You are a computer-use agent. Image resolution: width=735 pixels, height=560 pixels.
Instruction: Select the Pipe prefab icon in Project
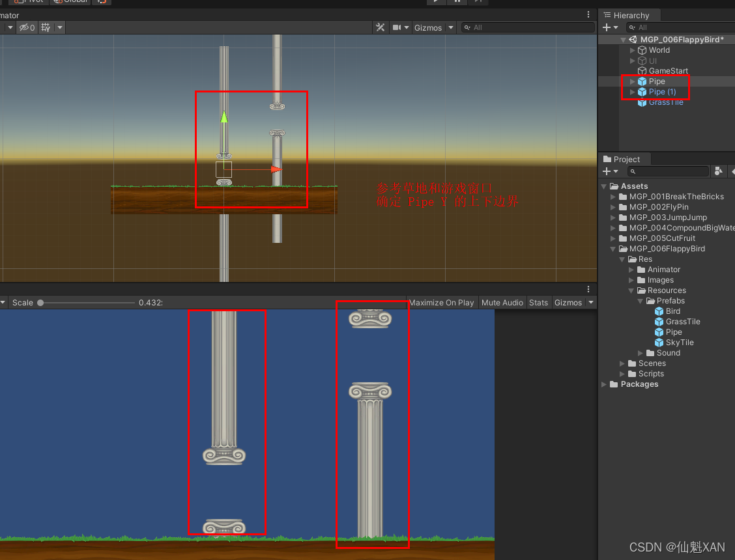click(659, 332)
